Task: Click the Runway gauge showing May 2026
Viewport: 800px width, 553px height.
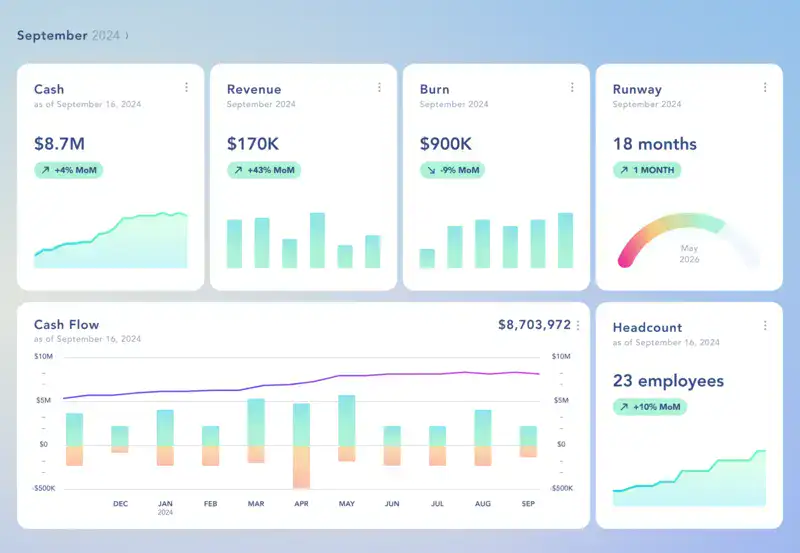Action: [689, 242]
